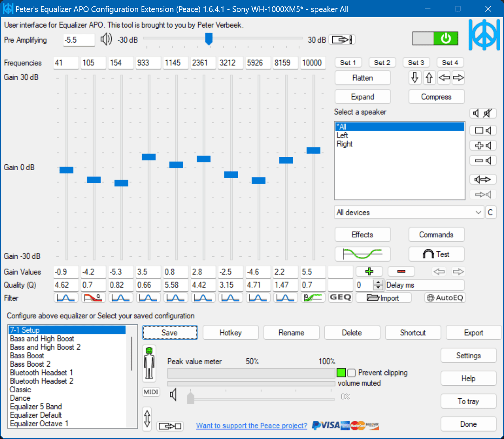The image size is (504, 439).
Task: Click the Flatten button
Action: pyautogui.click(x=363, y=78)
